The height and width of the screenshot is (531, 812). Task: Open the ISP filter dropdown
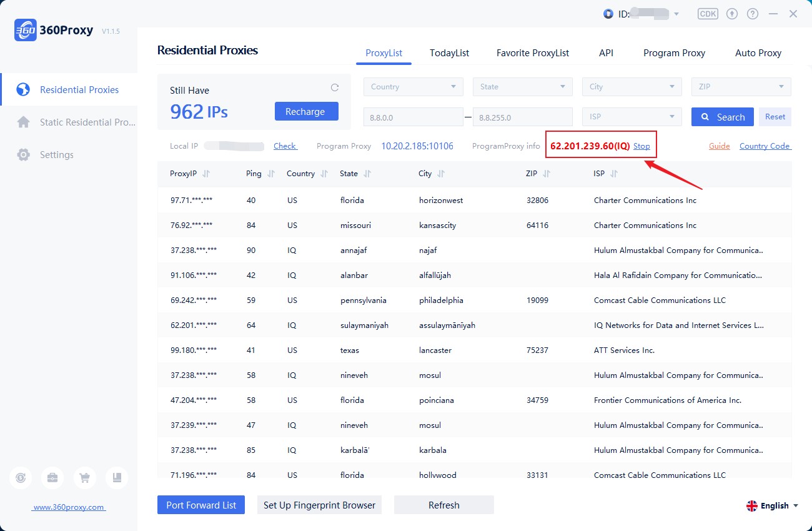click(632, 117)
